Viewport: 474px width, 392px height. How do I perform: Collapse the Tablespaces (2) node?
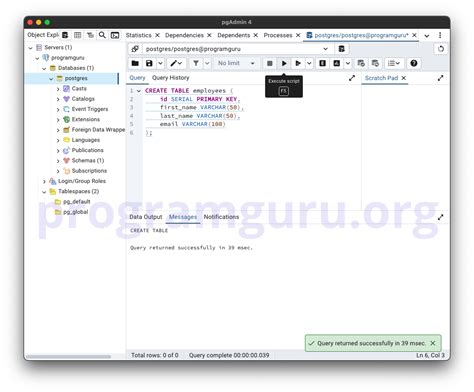click(x=44, y=192)
